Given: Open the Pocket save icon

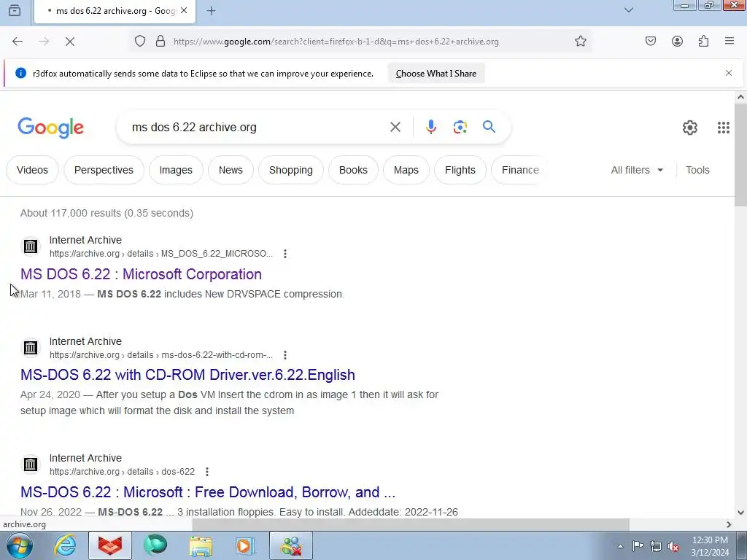Looking at the screenshot, I should (651, 42).
